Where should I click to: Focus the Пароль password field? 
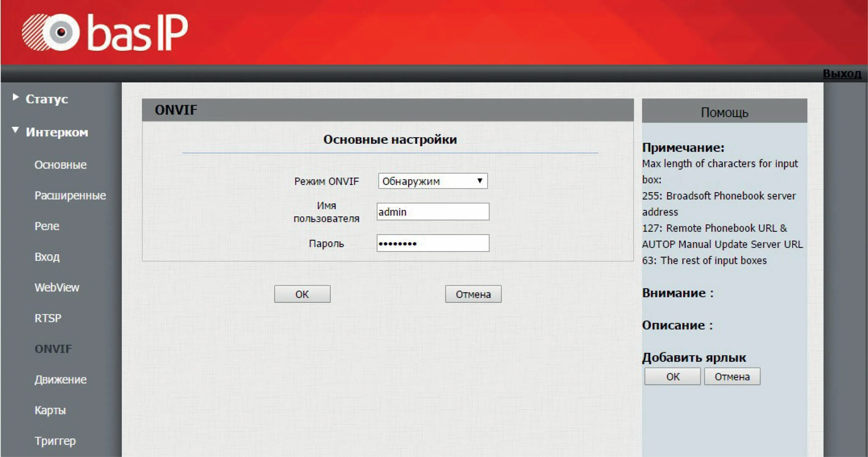tap(433, 243)
